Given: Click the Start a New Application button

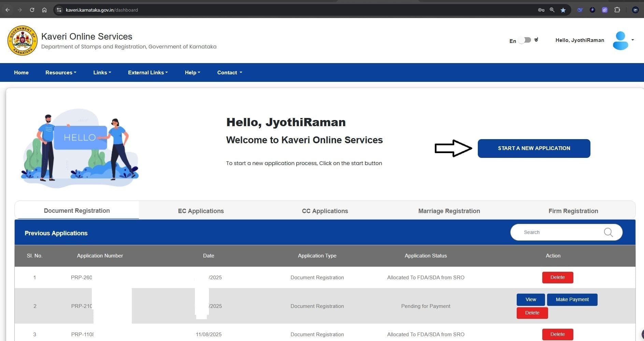Looking at the screenshot, I should (x=534, y=148).
